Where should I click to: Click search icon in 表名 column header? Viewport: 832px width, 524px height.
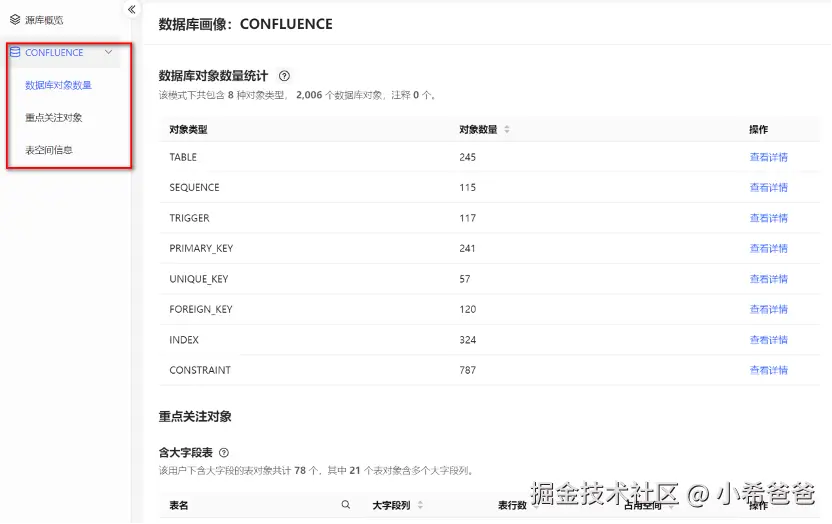click(x=345, y=505)
